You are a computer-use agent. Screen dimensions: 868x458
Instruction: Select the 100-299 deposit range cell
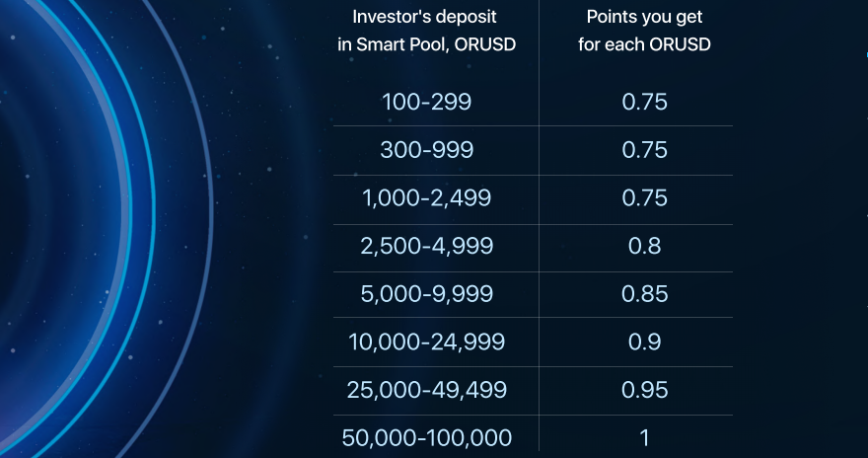426,102
